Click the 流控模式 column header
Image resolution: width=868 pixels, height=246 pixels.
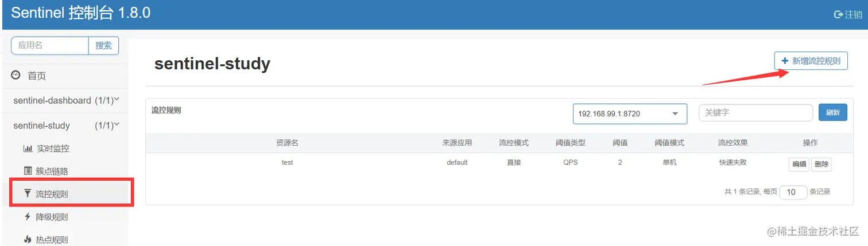(514, 143)
